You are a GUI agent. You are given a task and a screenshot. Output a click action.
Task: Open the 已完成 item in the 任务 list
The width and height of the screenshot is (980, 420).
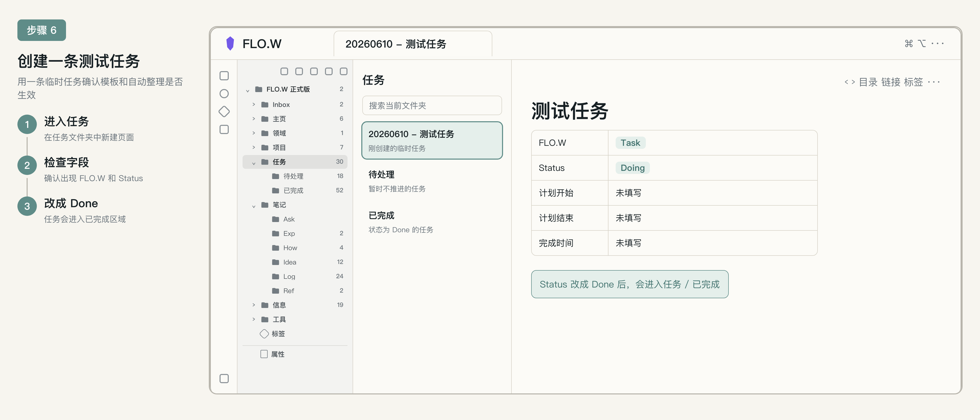432,222
